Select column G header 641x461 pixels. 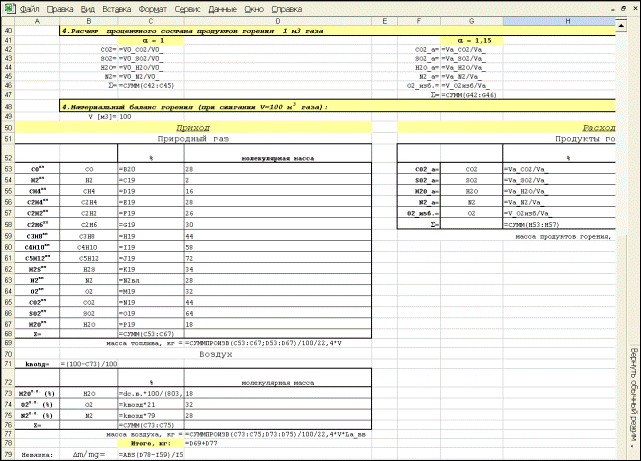click(472, 21)
